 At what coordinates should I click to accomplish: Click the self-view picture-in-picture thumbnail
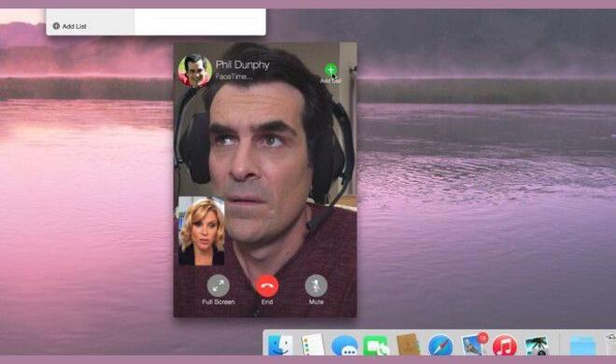(x=202, y=231)
